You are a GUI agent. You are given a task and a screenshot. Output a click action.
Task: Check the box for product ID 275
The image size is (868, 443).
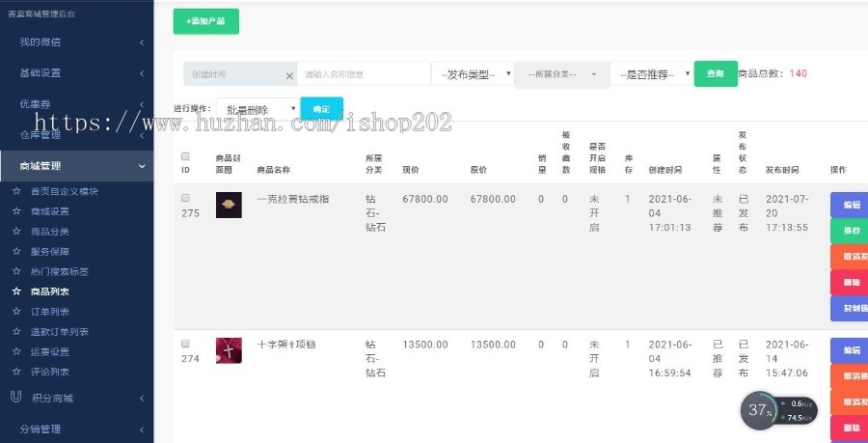185,198
